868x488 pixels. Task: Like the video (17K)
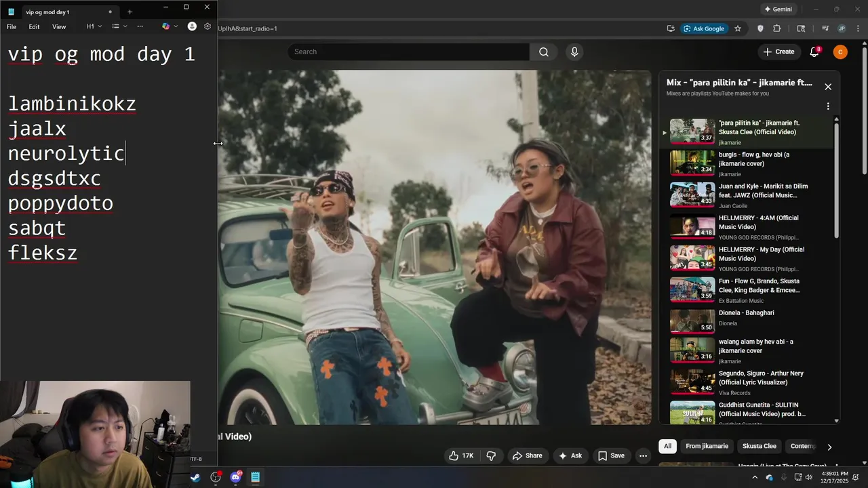461,455
